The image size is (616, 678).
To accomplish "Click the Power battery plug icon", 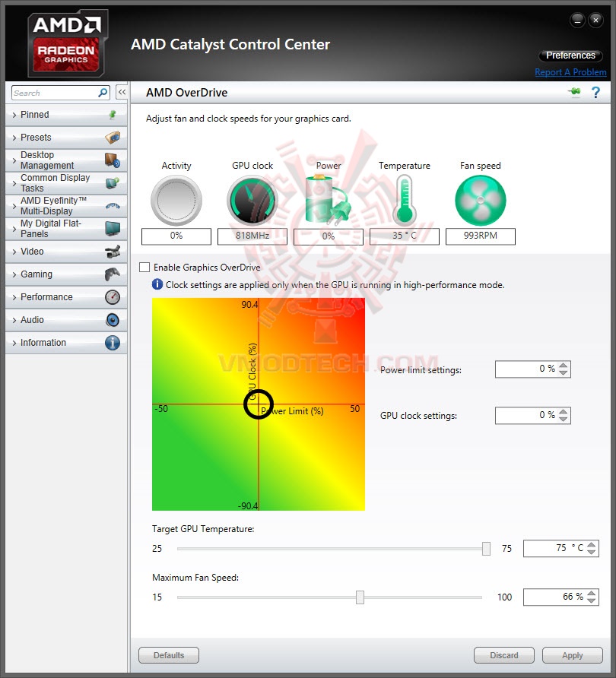I will pyautogui.click(x=328, y=200).
